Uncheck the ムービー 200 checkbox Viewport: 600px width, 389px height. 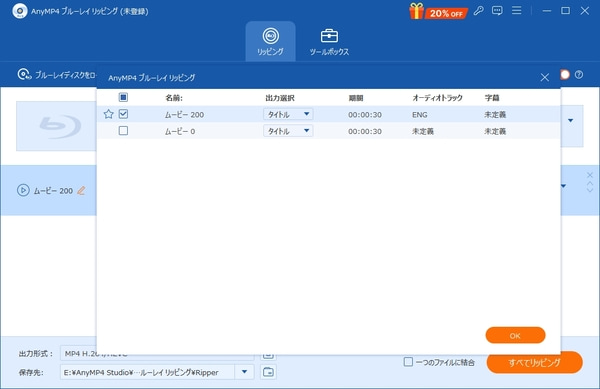tap(123, 114)
